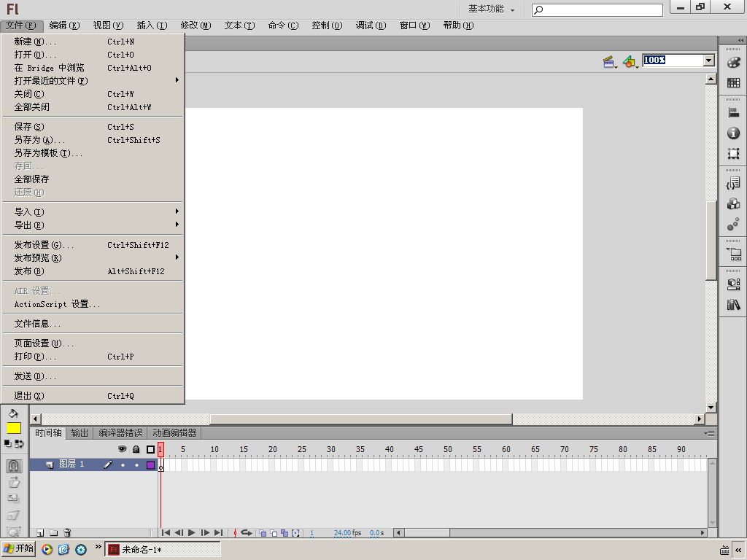The image size is (747, 560).
Task: Click the Onion Skin Outlines icon
Action: 274,533
